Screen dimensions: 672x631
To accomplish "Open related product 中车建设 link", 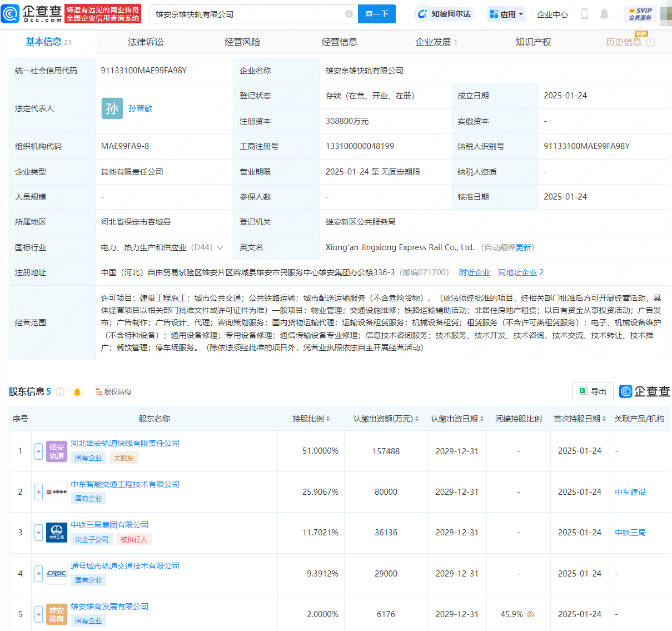I will pyautogui.click(x=630, y=492).
